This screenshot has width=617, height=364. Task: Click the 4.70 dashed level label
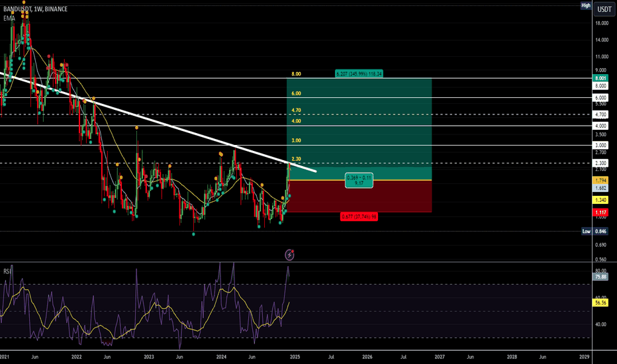point(296,110)
